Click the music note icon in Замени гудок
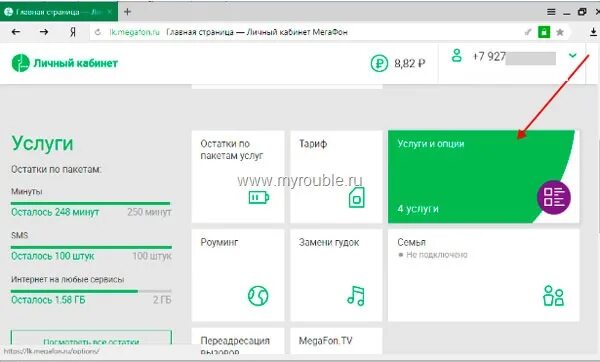Screen dimensions: 600x362 pos(356,296)
